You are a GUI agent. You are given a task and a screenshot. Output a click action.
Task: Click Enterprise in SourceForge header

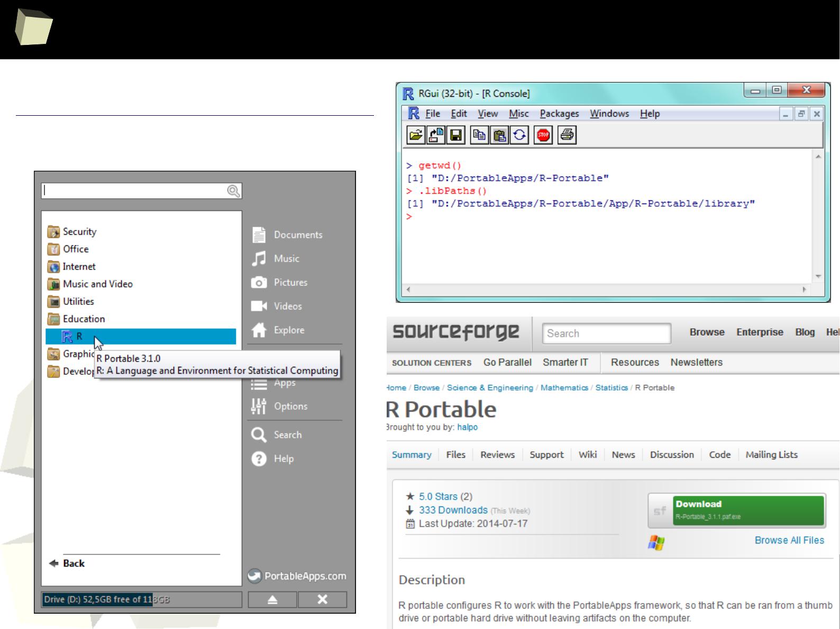click(x=760, y=332)
